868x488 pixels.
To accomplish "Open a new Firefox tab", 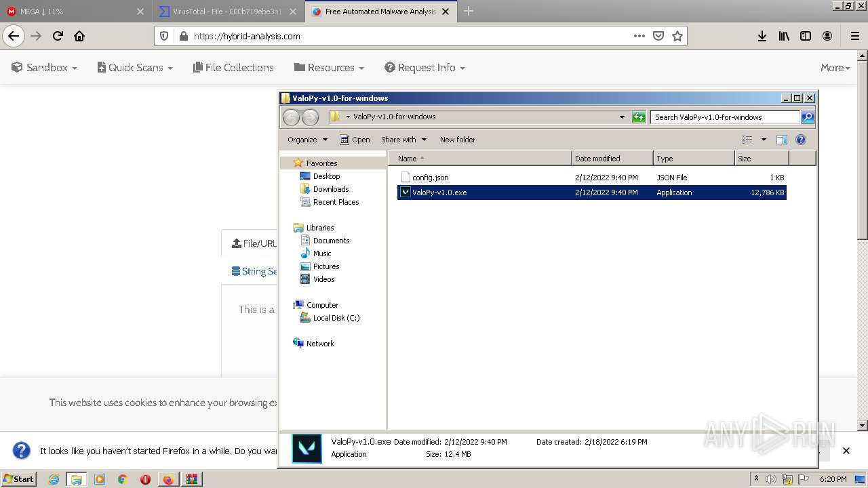I will click(468, 12).
